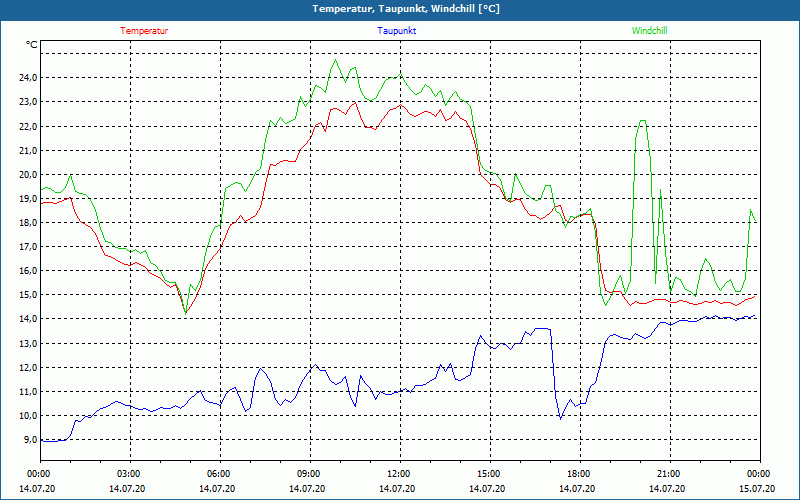Click the 22,0 y-axis value
The width and height of the screenshot is (800, 500).
(x=26, y=127)
